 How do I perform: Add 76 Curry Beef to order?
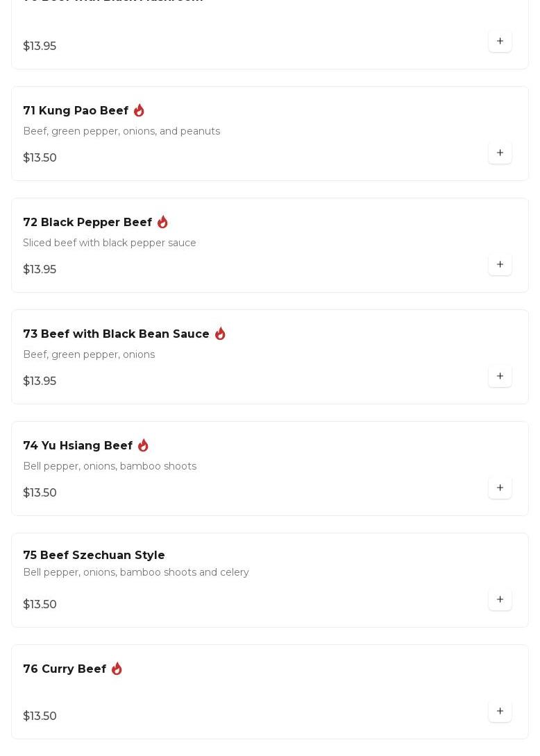(500, 711)
